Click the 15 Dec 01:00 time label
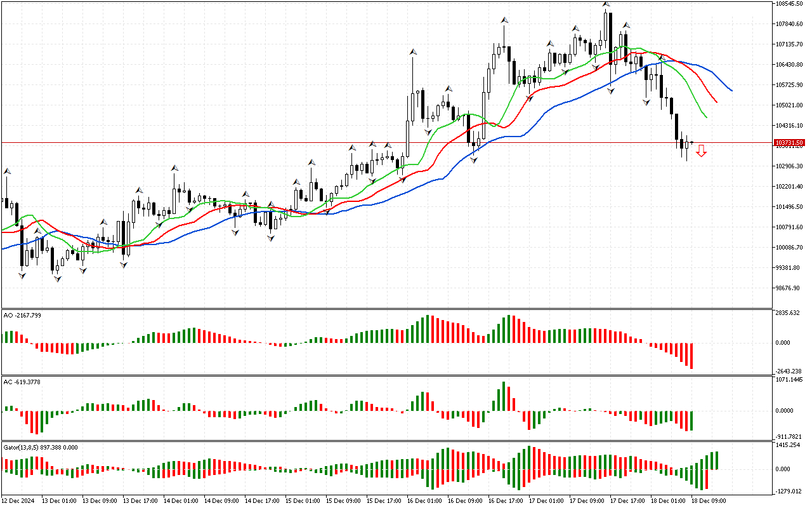 click(303, 501)
